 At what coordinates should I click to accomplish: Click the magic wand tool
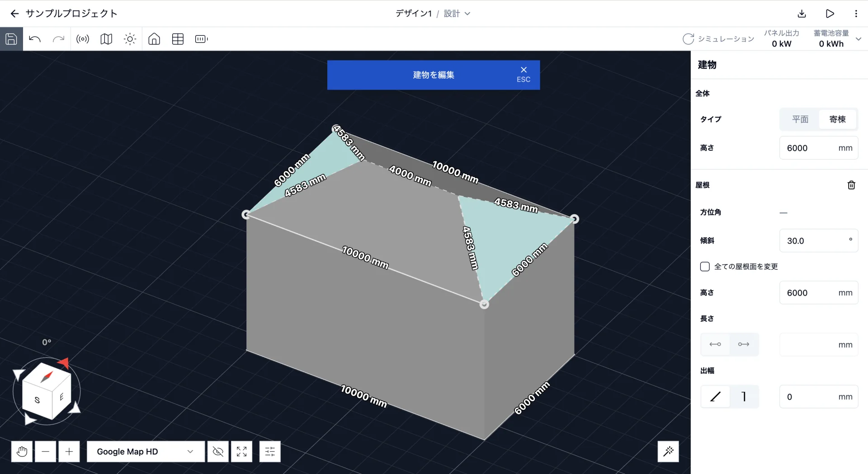point(668,451)
